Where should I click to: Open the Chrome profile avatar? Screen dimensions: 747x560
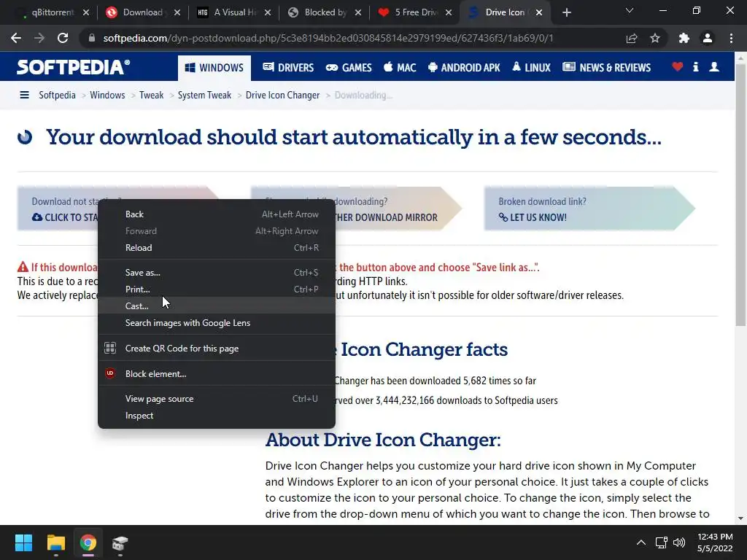[x=708, y=38]
